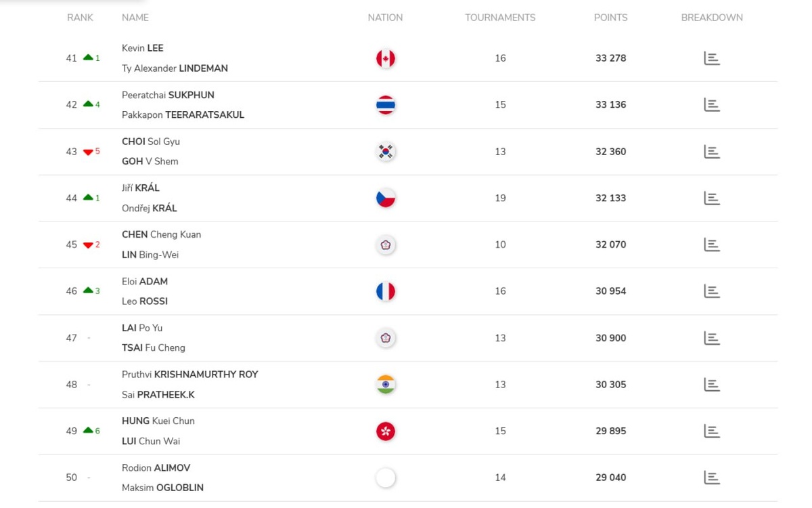Screen dimensions: 812x508
Task: View breakdown for Eloi Adam and Leo Rossi
Action: pos(711,291)
